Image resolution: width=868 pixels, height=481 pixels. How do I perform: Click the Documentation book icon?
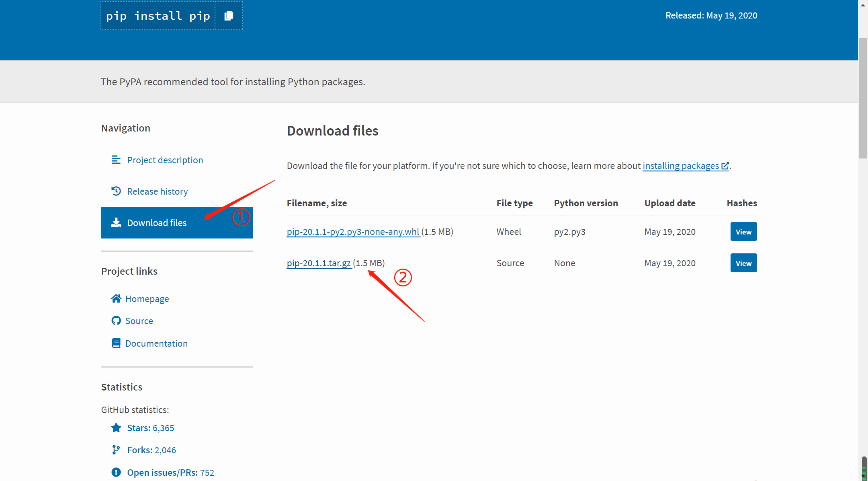116,343
